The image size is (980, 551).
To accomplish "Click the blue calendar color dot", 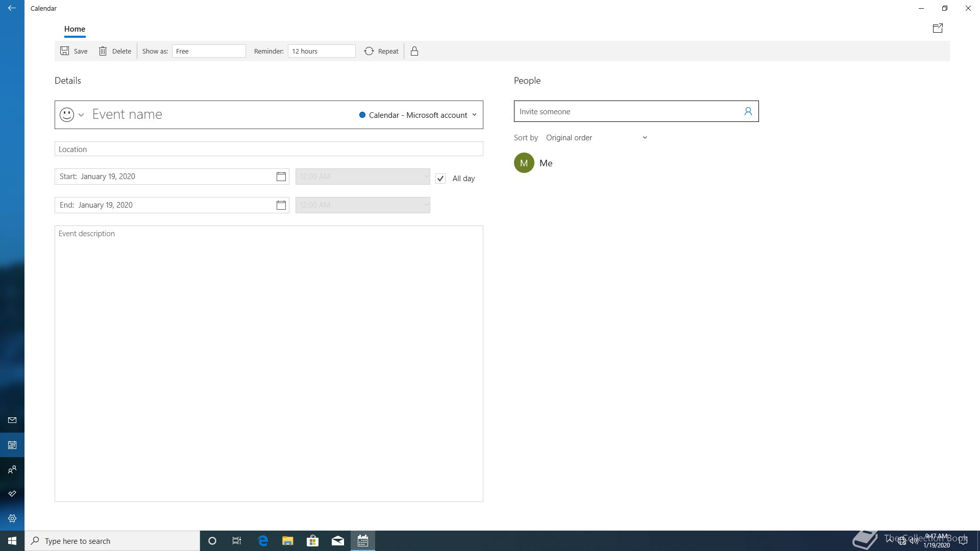I will click(x=362, y=115).
